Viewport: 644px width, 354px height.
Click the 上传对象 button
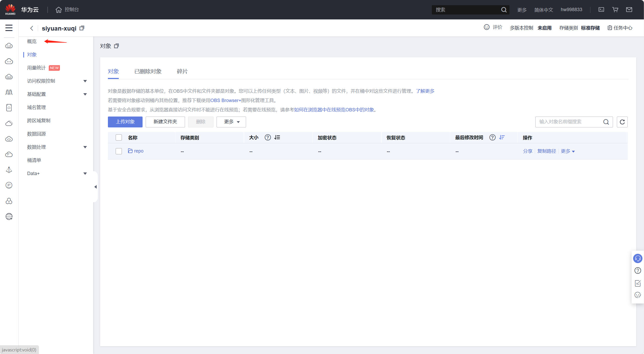[125, 122]
